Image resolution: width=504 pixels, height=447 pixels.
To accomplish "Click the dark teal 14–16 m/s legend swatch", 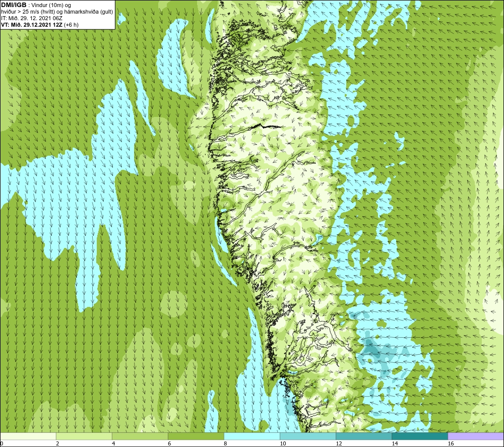I will 420,436.
